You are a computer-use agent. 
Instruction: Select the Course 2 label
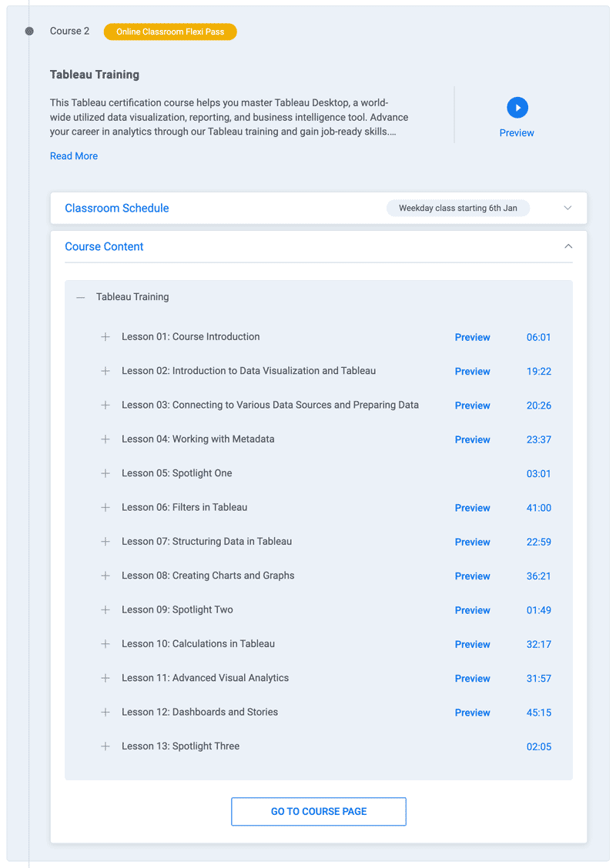tap(70, 31)
